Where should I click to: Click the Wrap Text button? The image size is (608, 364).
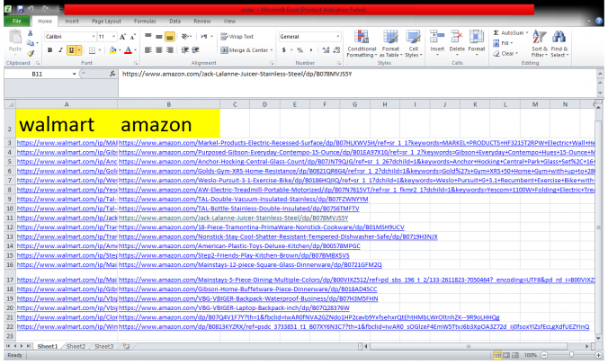237,36
